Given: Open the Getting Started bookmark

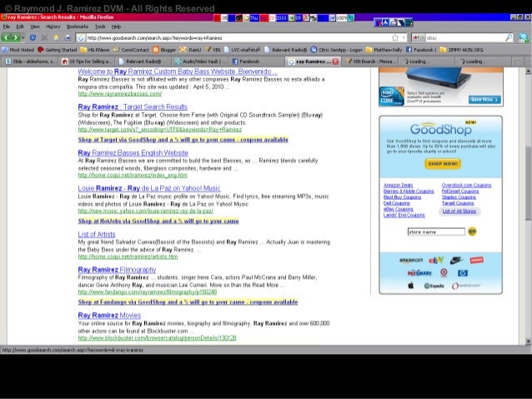Looking at the screenshot, I should 57,50.
